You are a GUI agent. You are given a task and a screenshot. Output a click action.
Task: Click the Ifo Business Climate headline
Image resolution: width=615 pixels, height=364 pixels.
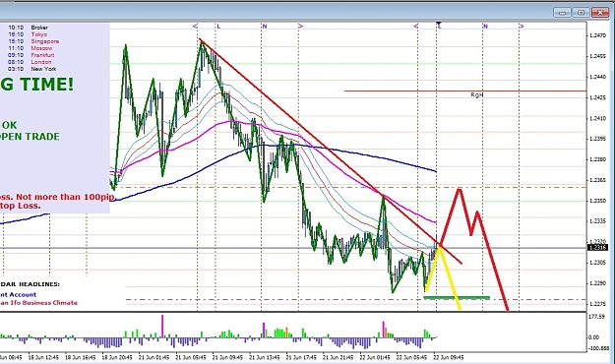(x=38, y=302)
